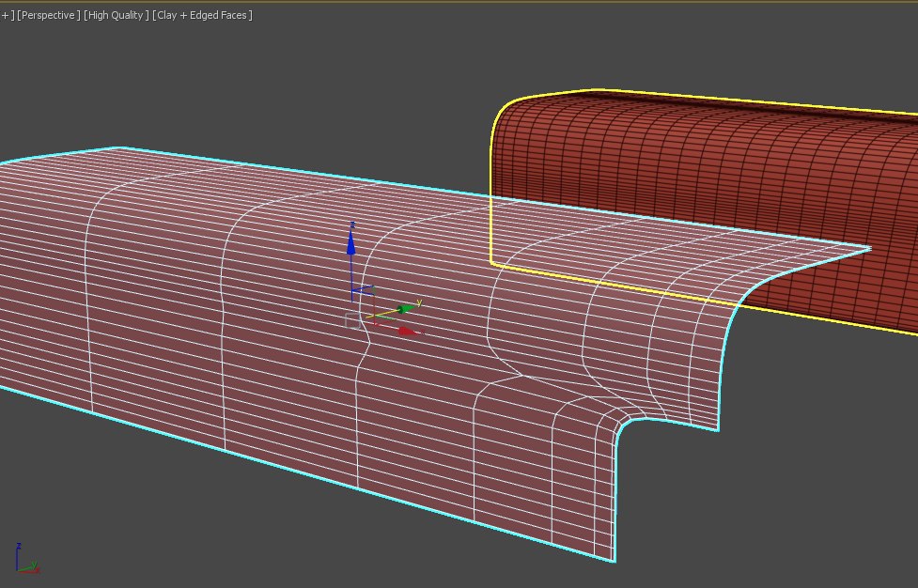Viewport: 918px width, 588px height.
Task: Click the gray square handle at gizmo center
Action: click(353, 321)
